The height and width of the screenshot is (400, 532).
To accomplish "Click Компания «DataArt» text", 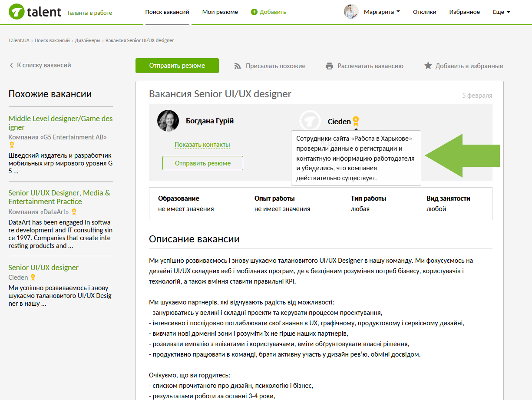I will click(x=39, y=212).
